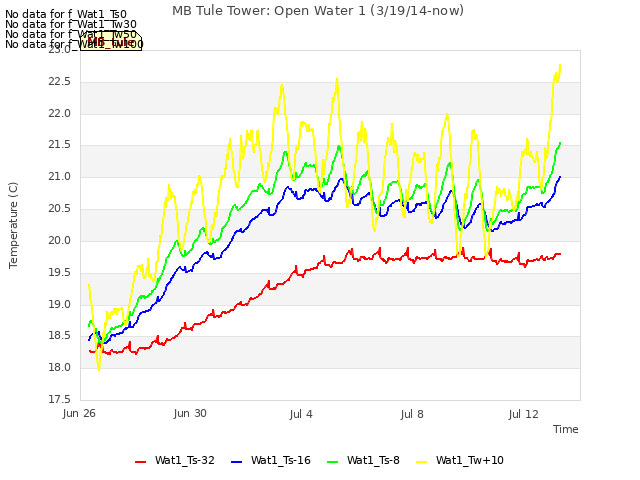The width and height of the screenshot is (640, 480).
Task: Click the No data for f_Wat1_Ts0 message
Action: [66, 15]
